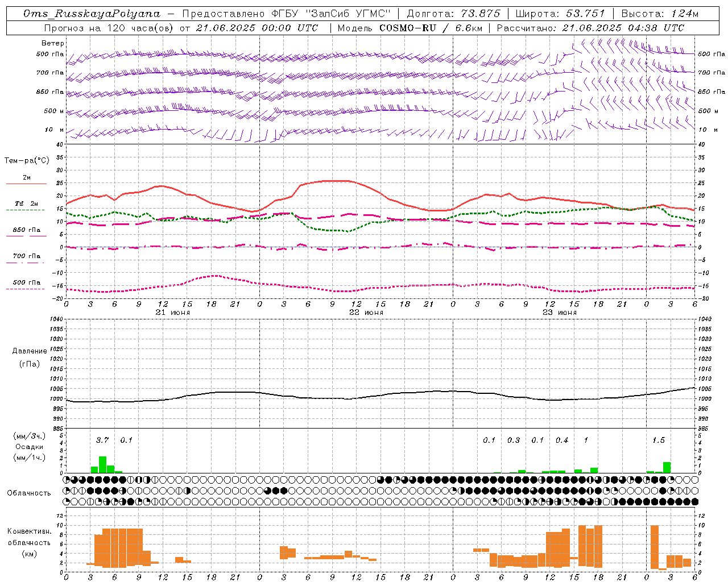Image resolution: width=728 pixels, height=582 pixels.
Task: Click the computed time Рассчитано: 21.06.2025 04:38 UTC
Action: point(591,28)
